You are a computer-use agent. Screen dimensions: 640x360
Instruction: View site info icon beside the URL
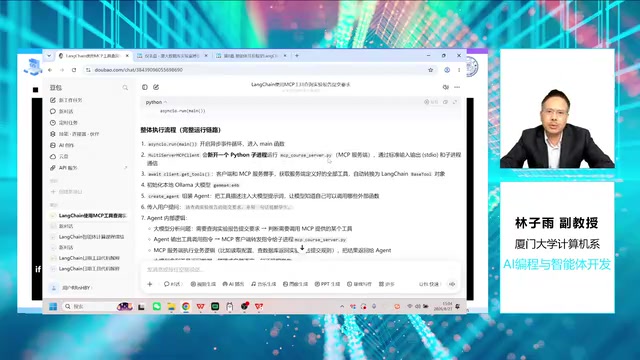point(88,70)
